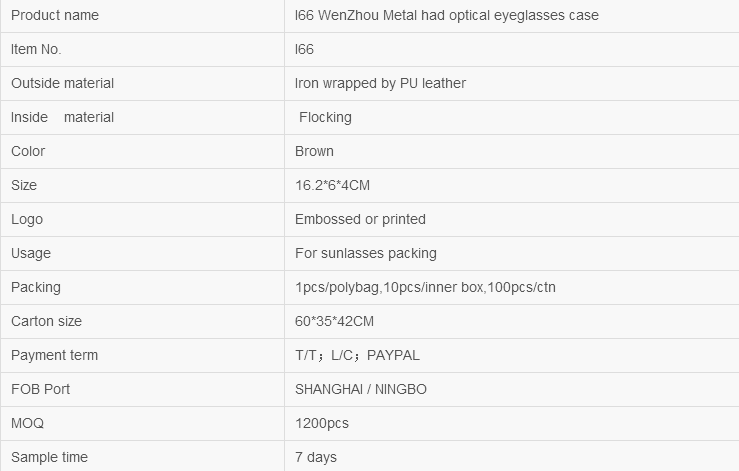Click the Product name label cell

[x=142, y=16]
